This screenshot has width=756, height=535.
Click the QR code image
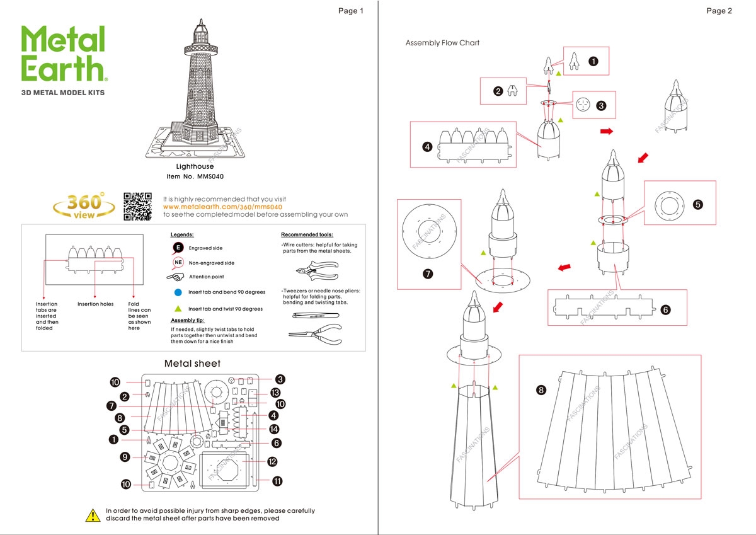click(137, 206)
